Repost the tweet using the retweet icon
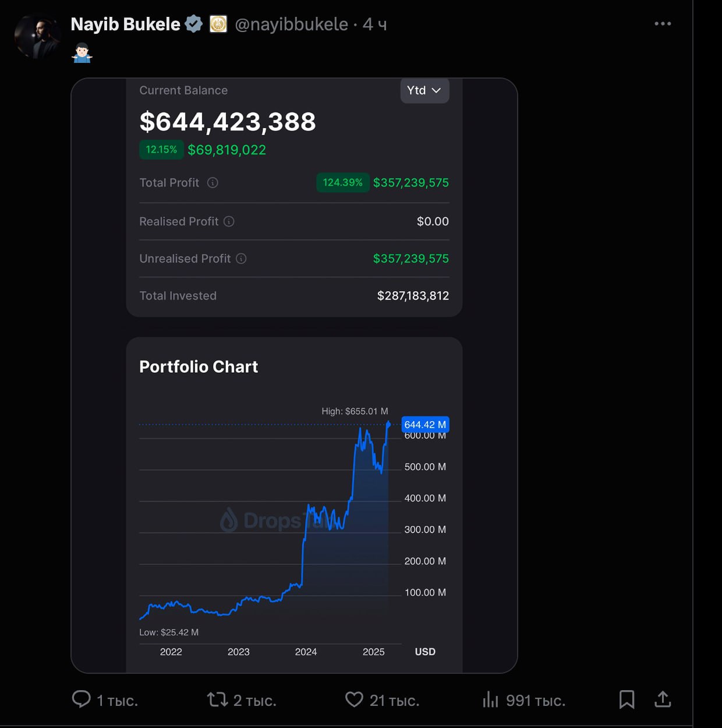This screenshot has height=728, width=722. click(x=218, y=699)
